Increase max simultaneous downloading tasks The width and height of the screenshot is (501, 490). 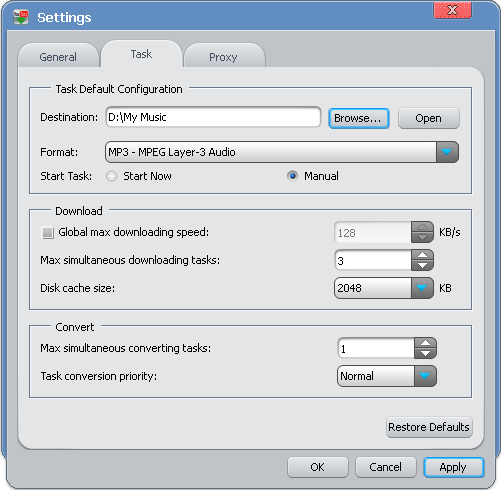(422, 255)
